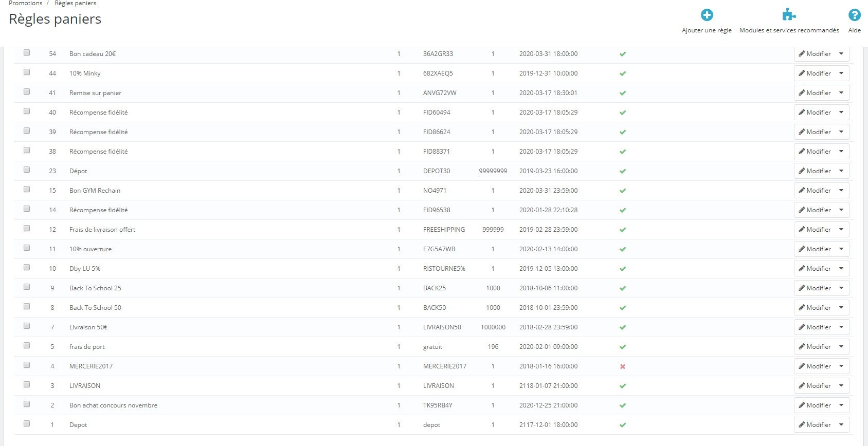868x446 pixels.
Task: Click the Livraison 50€ rule name
Action: 88,327
